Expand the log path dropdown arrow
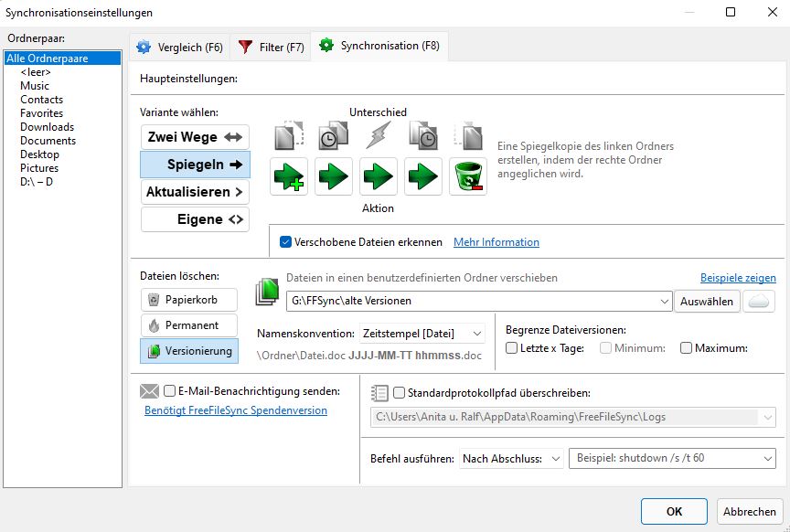Image resolution: width=790 pixels, height=532 pixels. coord(767,417)
